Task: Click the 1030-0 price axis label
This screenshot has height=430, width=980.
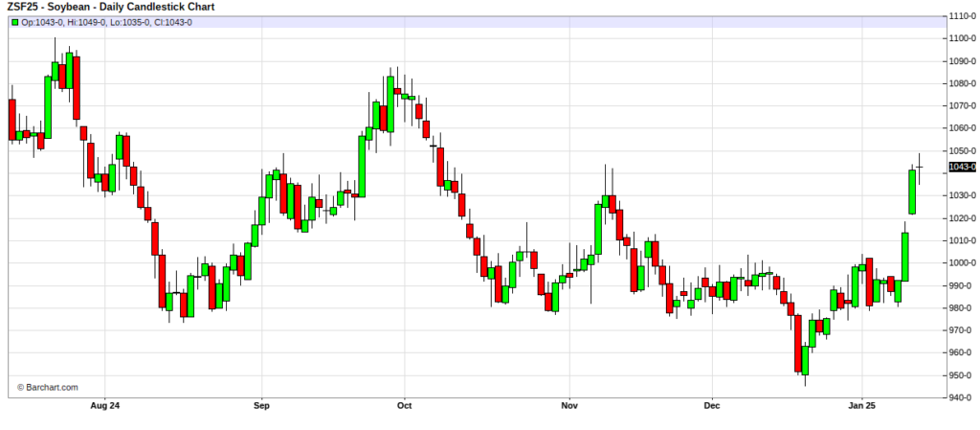Action: pyautogui.click(x=963, y=195)
